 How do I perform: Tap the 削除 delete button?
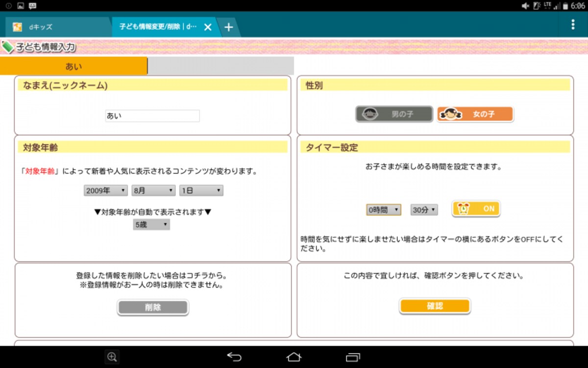(152, 307)
